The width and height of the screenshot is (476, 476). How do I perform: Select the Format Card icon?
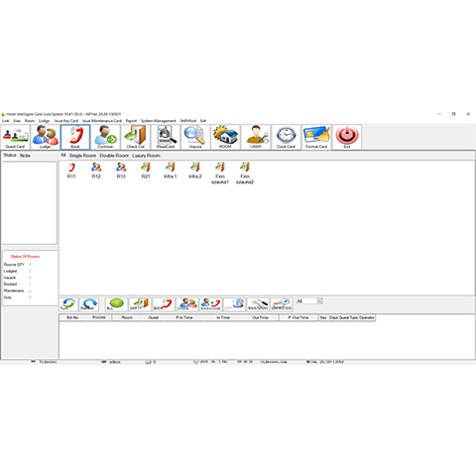point(316,137)
